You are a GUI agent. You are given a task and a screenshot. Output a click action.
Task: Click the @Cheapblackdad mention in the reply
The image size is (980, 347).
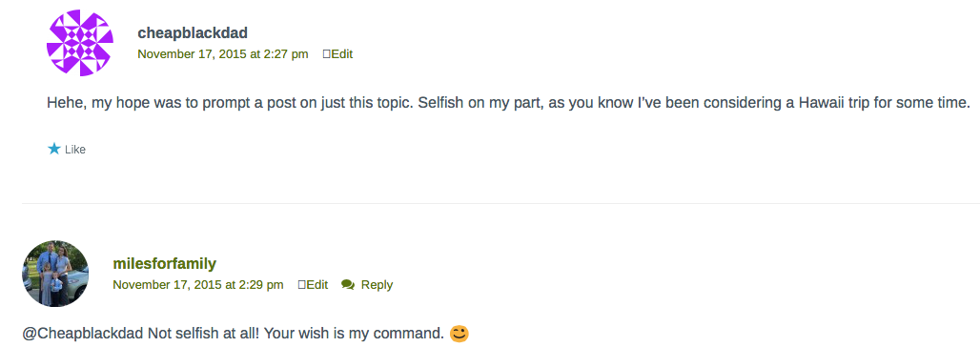coord(83,334)
